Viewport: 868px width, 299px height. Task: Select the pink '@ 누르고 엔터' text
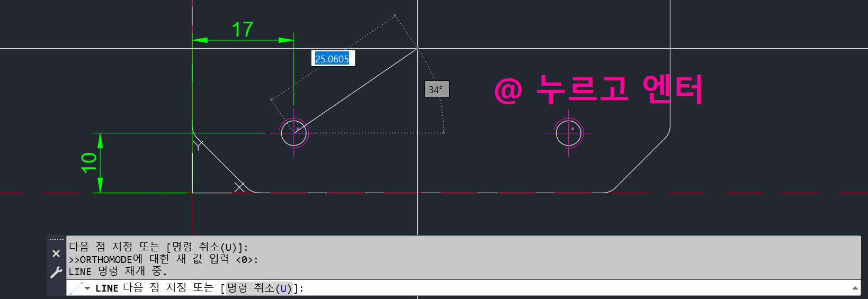click(x=598, y=89)
